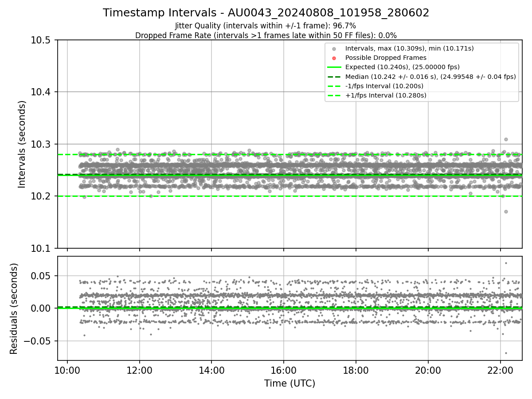Click the 14:00 time tick label
Screen dimensions: 532x399
click(x=211, y=370)
